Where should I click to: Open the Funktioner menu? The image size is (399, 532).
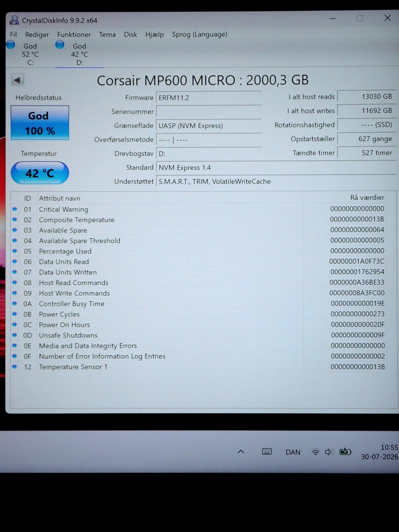pos(74,34)
